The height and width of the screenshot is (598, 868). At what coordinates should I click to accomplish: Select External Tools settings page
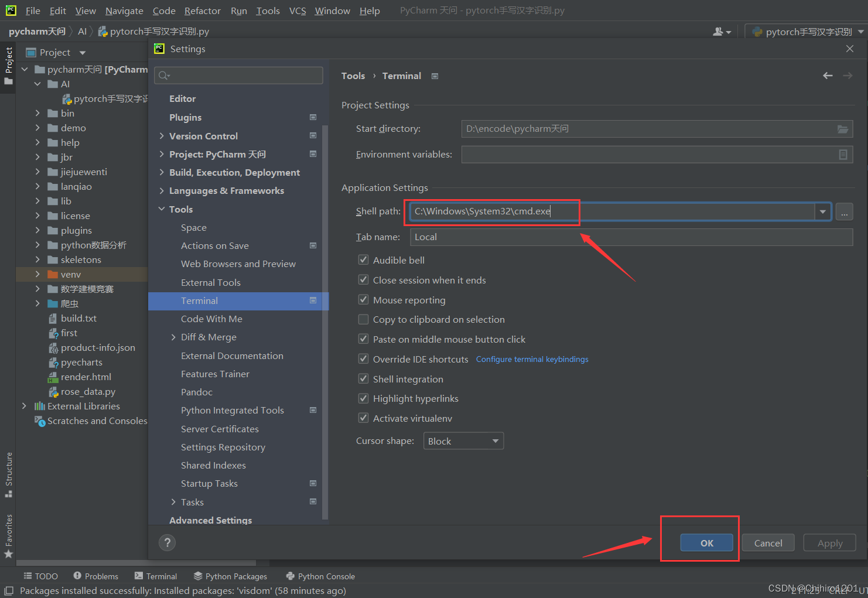[x=211, y=282]
